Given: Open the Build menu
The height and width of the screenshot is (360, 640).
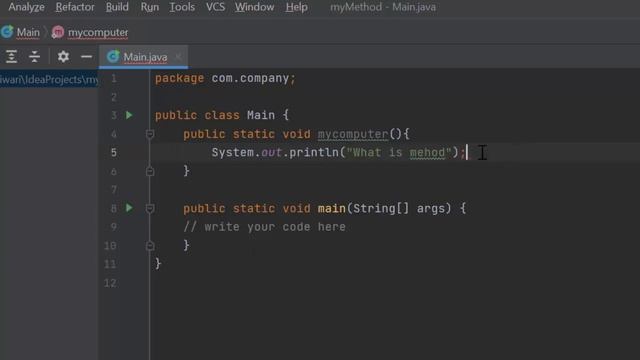Looking at the screenshot, I should coord(117,7).
